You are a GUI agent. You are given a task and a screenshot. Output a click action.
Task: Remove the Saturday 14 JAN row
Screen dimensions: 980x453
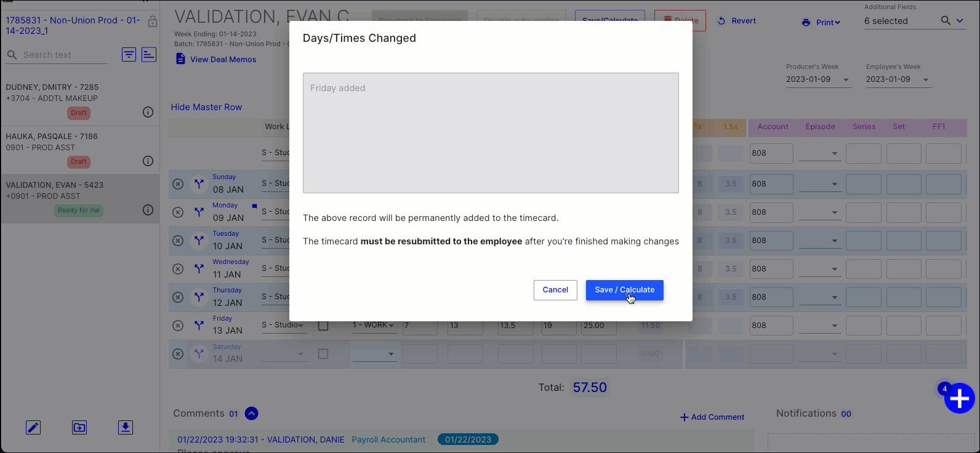coord(178,354)
